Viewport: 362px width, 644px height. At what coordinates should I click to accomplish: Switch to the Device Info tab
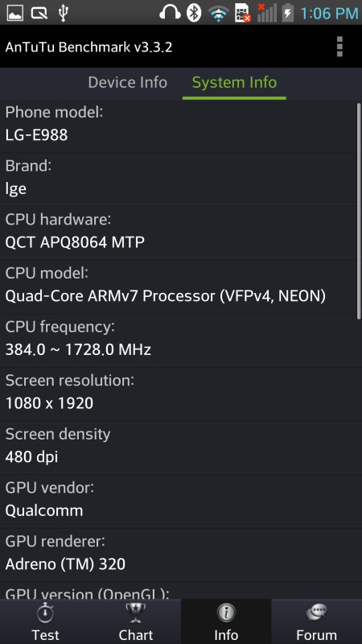128,83
